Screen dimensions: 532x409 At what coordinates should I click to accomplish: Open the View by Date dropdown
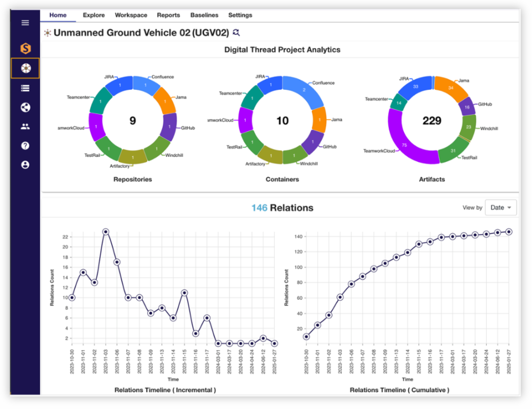coord(500,207)
